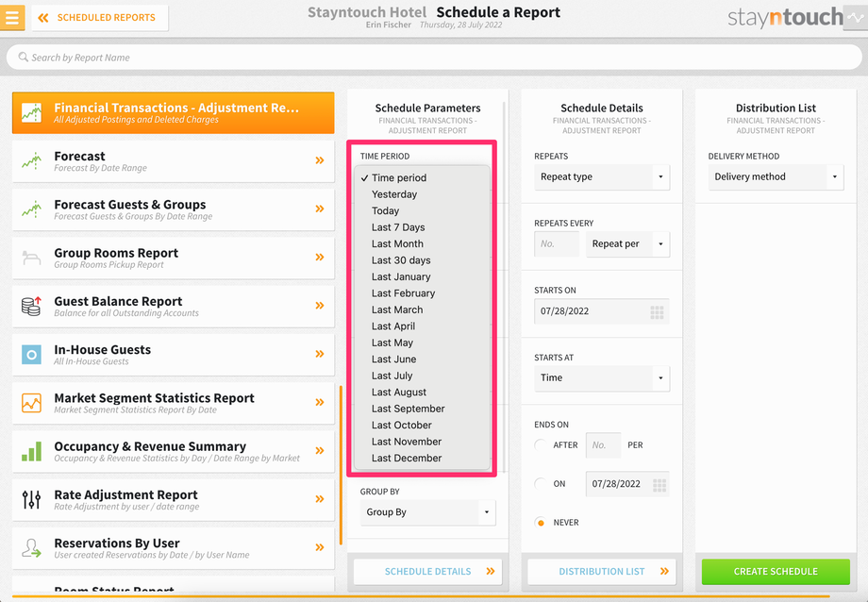Click the search magnifier icon
The height and width of the screenshot is (602, 868).
click(24, 57)
